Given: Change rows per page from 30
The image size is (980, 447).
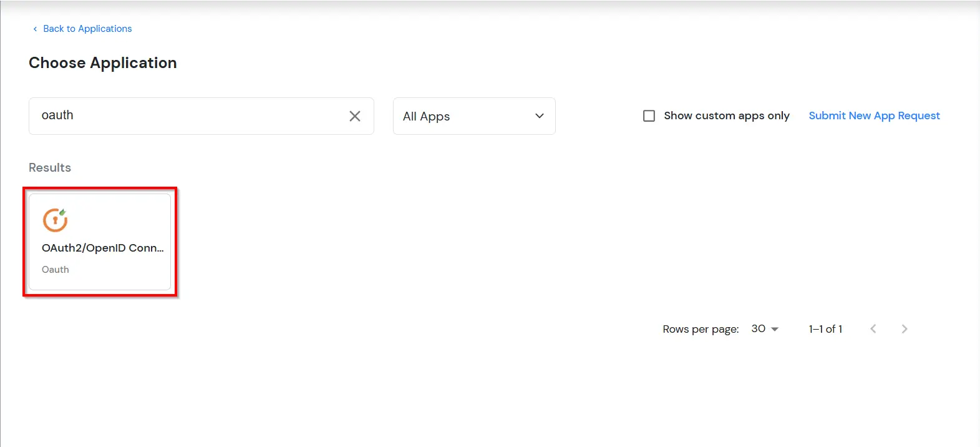Looking at the screenshot, I should (x=765, y=329).
